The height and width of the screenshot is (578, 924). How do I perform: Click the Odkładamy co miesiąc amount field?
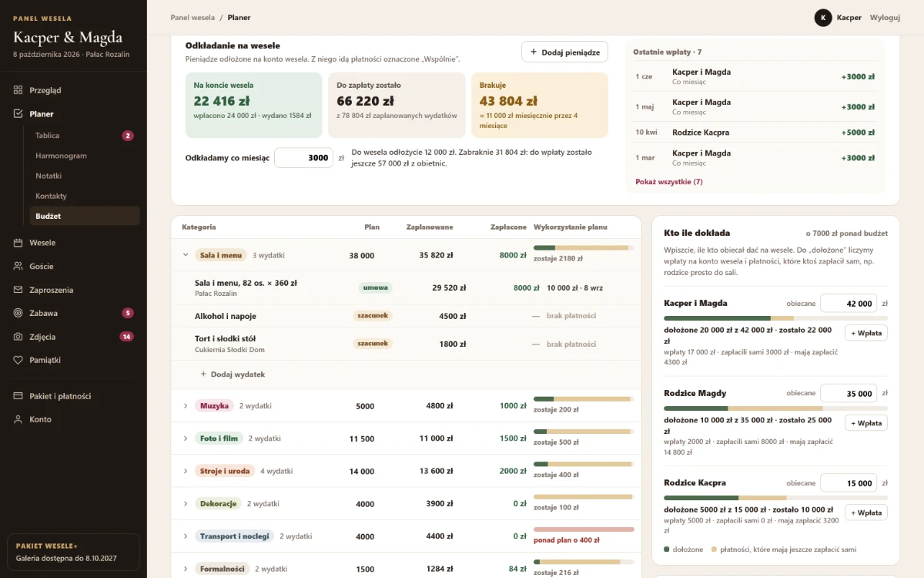(x=303, y=158)
